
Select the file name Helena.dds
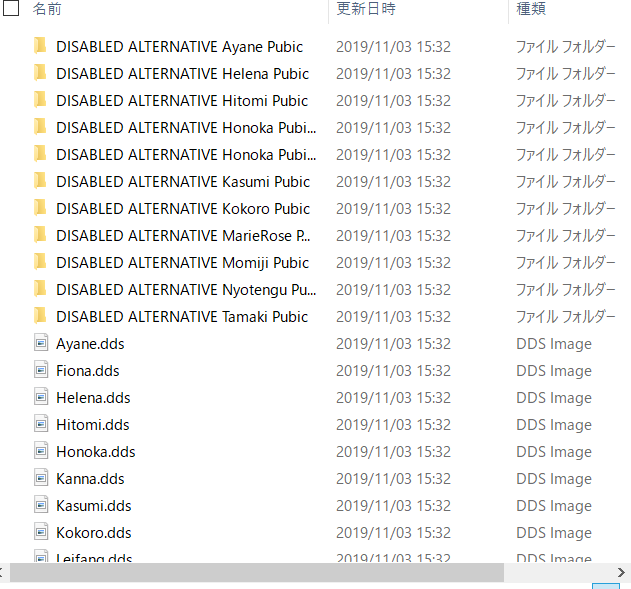(93, 397)
